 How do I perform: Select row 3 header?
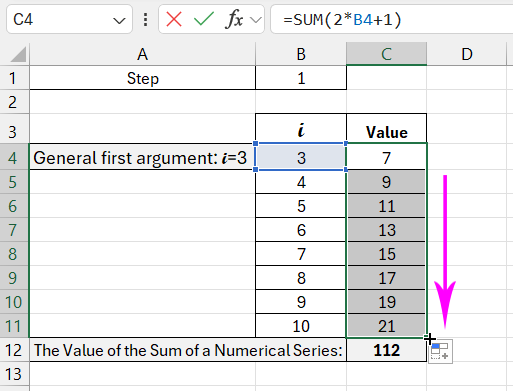click(14, 129)
